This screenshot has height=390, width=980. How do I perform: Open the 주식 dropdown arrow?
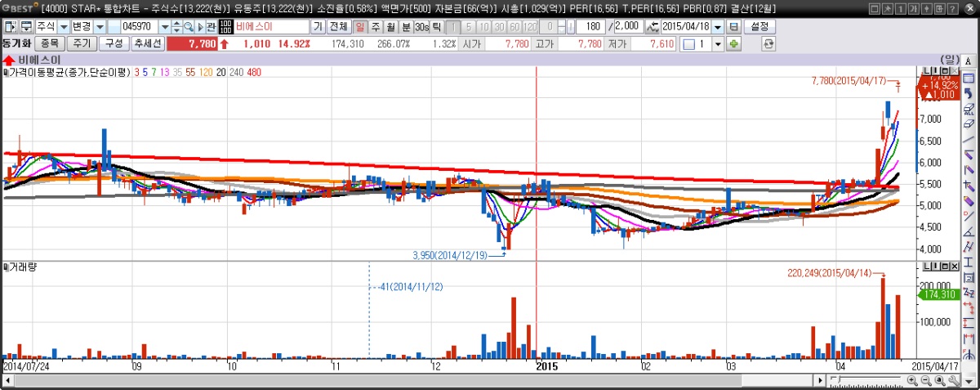pos(63,27)
